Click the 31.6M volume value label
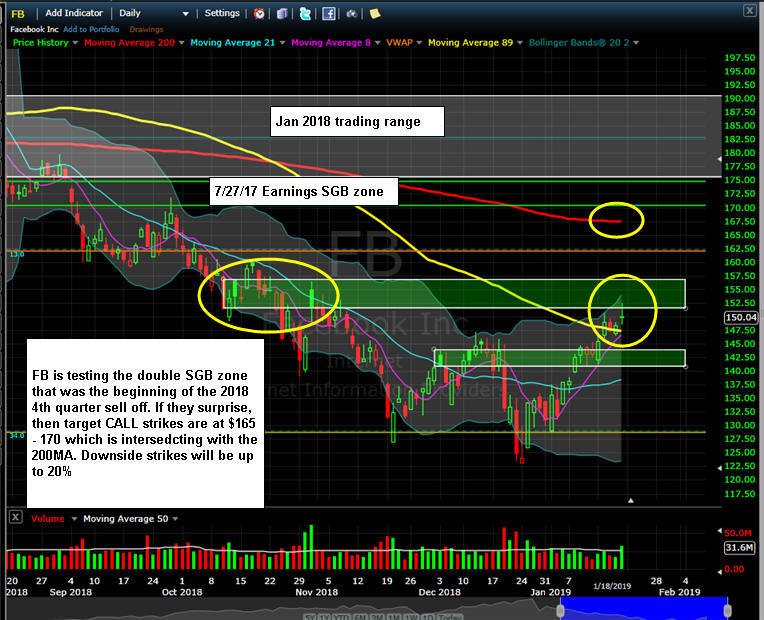This screenshot has height=620, width=764. click(739, 548)
